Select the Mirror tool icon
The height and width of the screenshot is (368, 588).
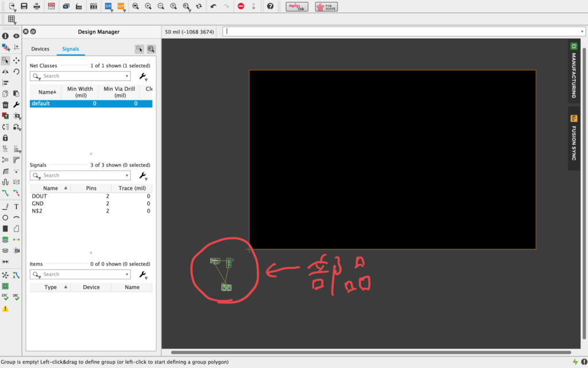[5, 71]
